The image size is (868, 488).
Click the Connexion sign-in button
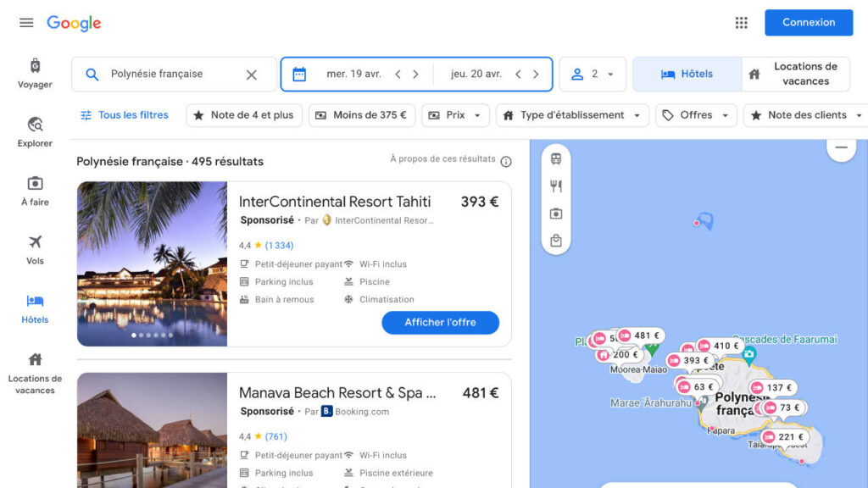pos(808,23)
